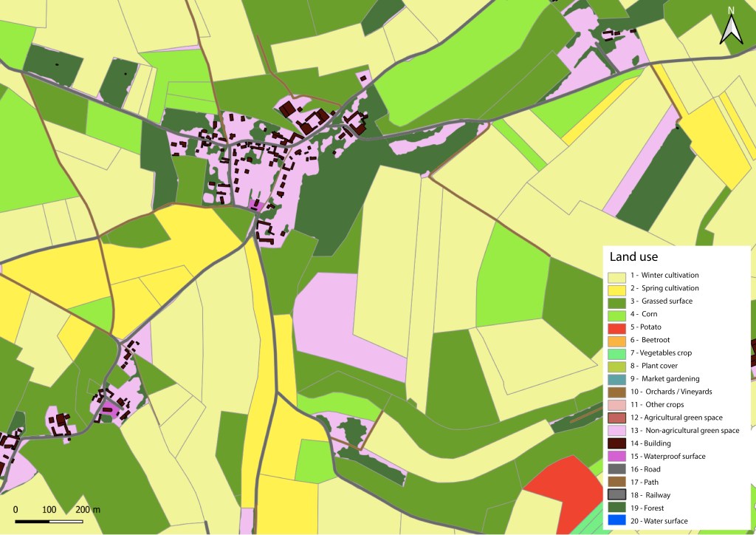This screenshot has height=535, width=756.
Task: Pick the Corn light green swatch
Action: [x=616, y=314]
